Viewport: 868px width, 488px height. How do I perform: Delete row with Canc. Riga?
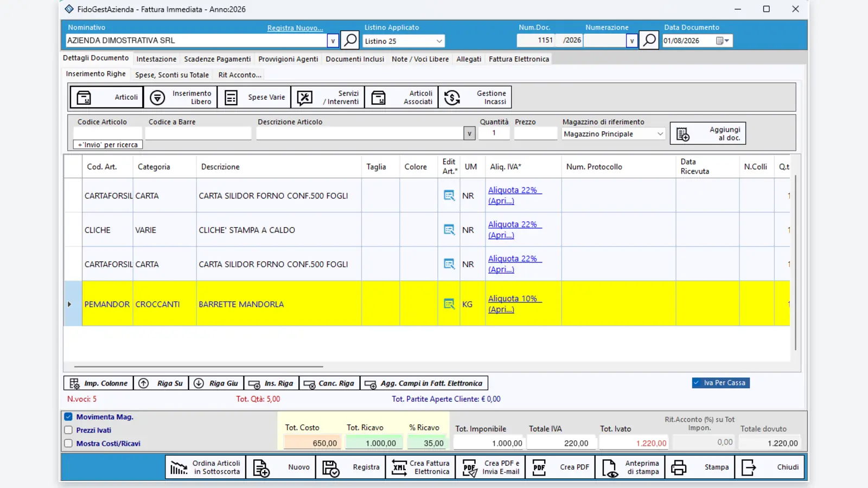[329, 383]
